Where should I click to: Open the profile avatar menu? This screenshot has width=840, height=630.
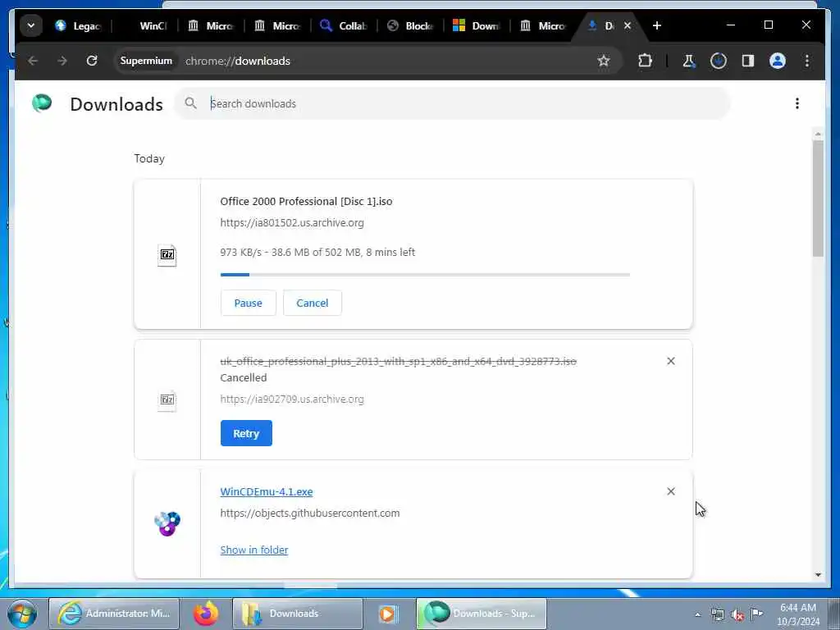click(778, 61)
